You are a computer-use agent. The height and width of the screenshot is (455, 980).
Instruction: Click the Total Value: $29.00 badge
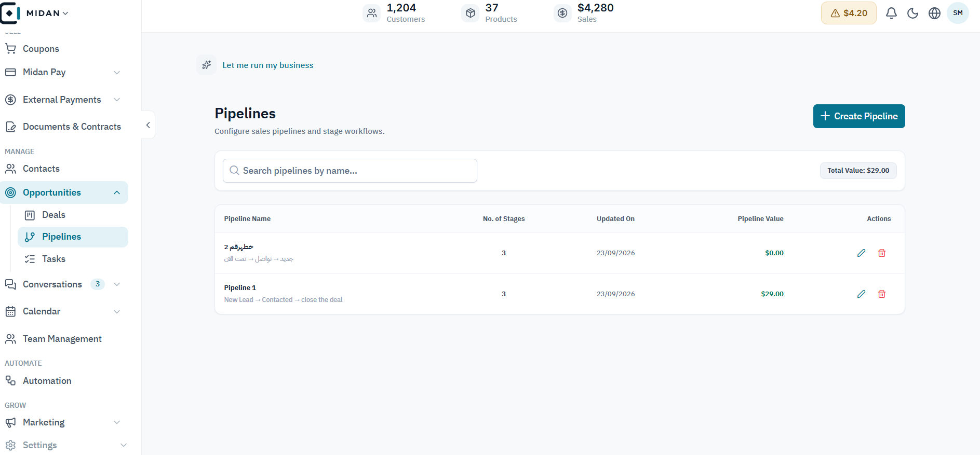coord(858,171)
